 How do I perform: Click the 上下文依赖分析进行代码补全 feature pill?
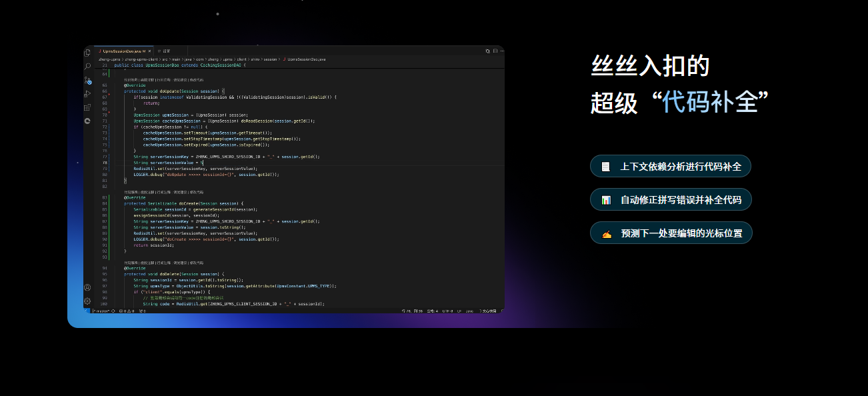tap(671, 166)
